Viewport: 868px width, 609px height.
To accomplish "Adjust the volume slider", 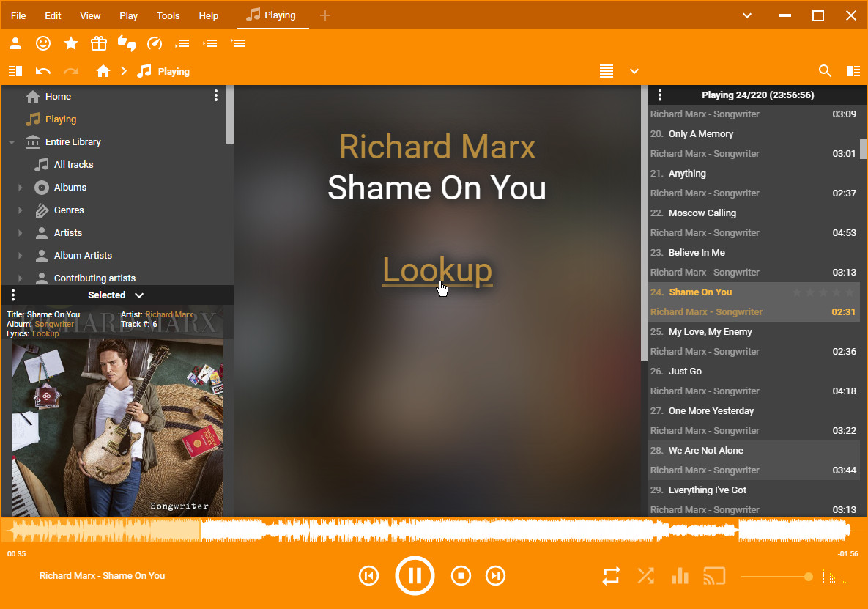I will tap(776, 577).
